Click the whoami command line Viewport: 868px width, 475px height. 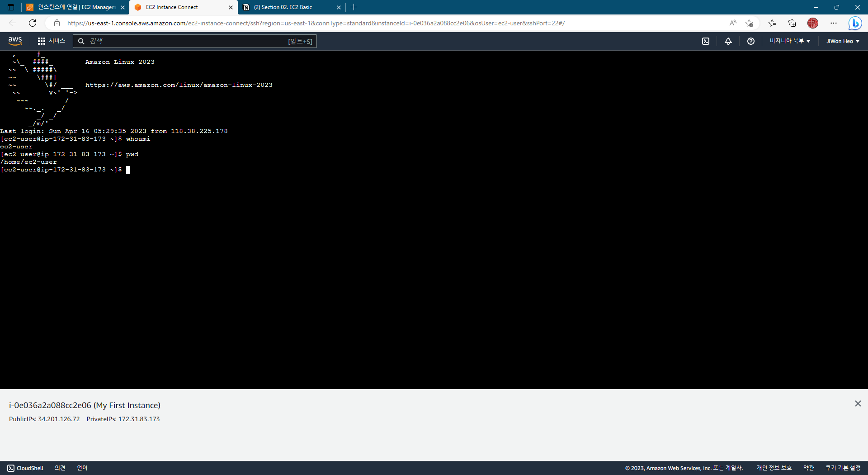pyautogui.click(x=75, y=139)
